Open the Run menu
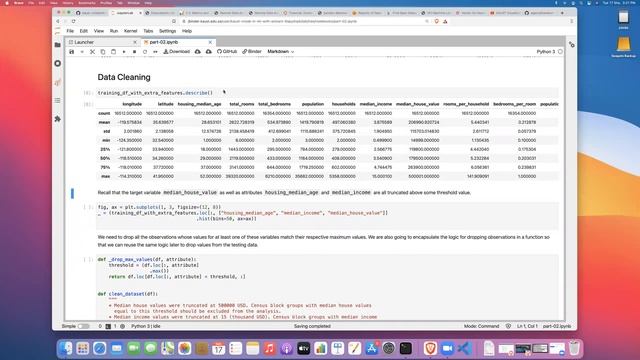This screenshot has height=360, width=640. (x=114, y=31)
